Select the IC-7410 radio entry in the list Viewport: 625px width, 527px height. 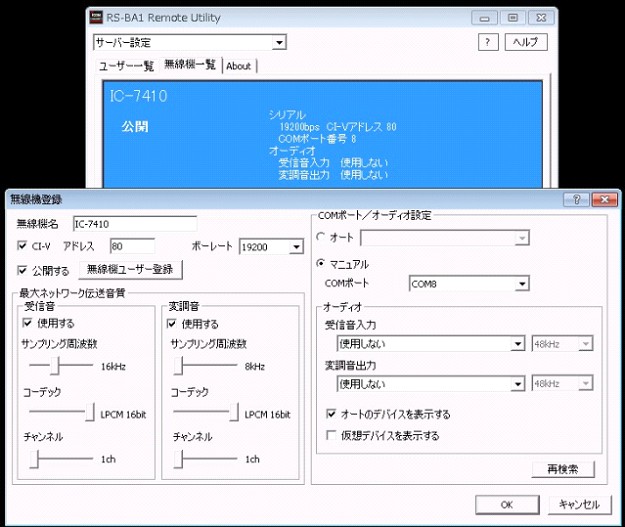pos(322,134)
